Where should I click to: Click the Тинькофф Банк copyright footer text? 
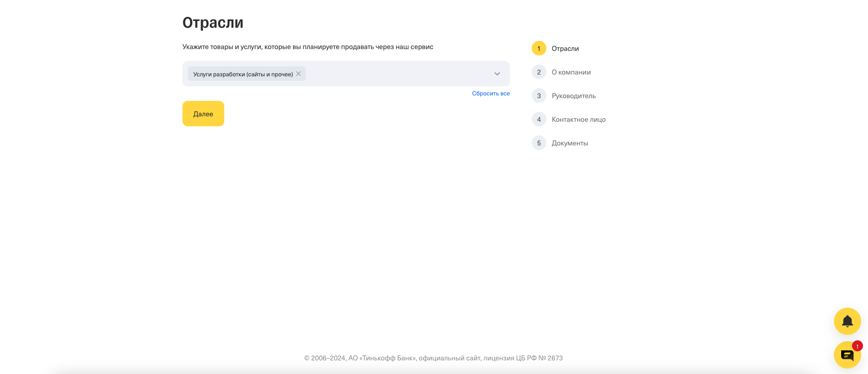pyautogui.click(x=434, y=358)
